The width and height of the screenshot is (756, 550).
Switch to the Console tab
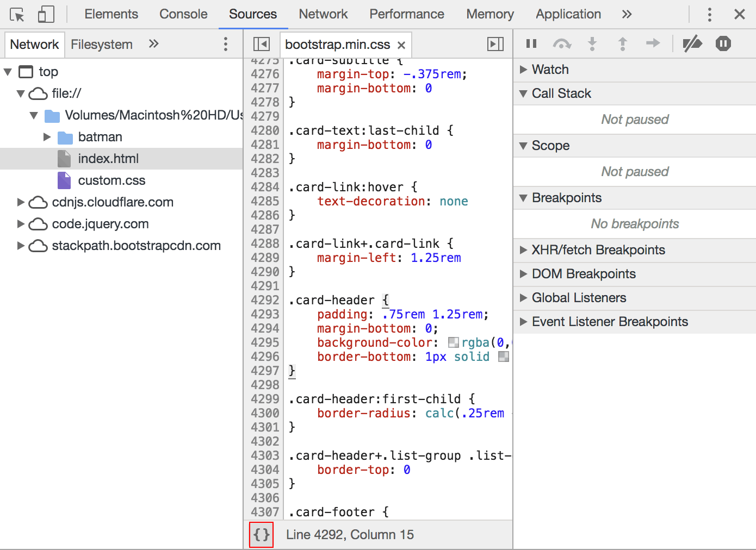click(183, 14)
